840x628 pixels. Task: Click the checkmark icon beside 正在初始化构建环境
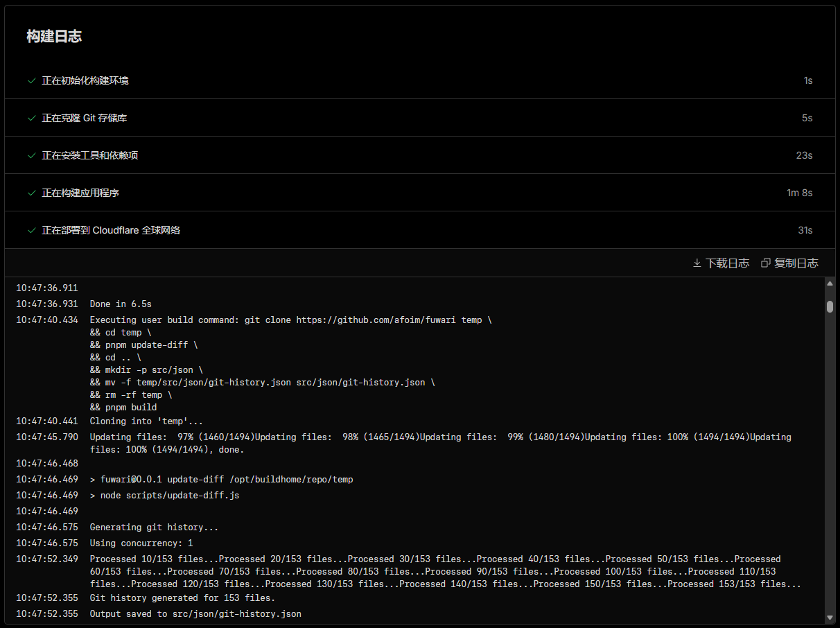point(31,80)
